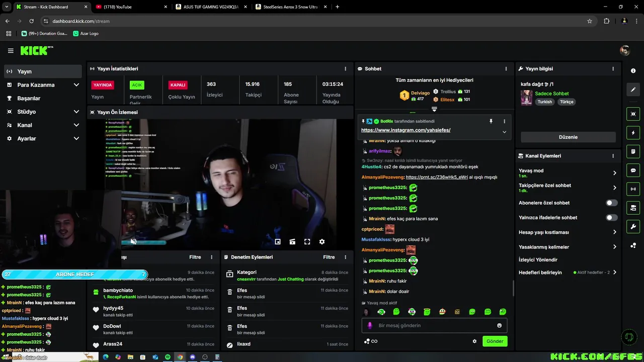644x362 pixels.
Task: Click the wrench icon in right sidebar
Action: (x=633, y=227)
